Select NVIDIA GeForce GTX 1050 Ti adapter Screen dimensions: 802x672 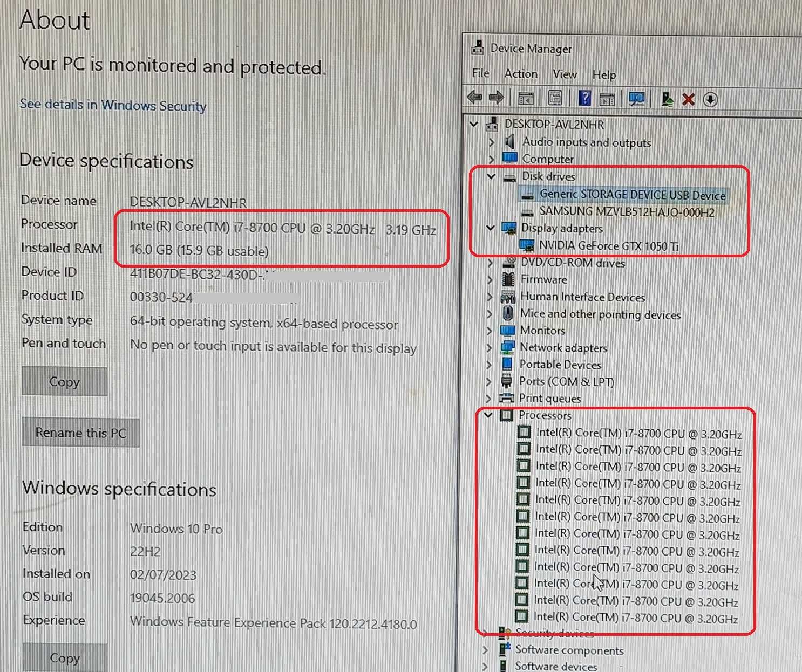pos(608,246)
